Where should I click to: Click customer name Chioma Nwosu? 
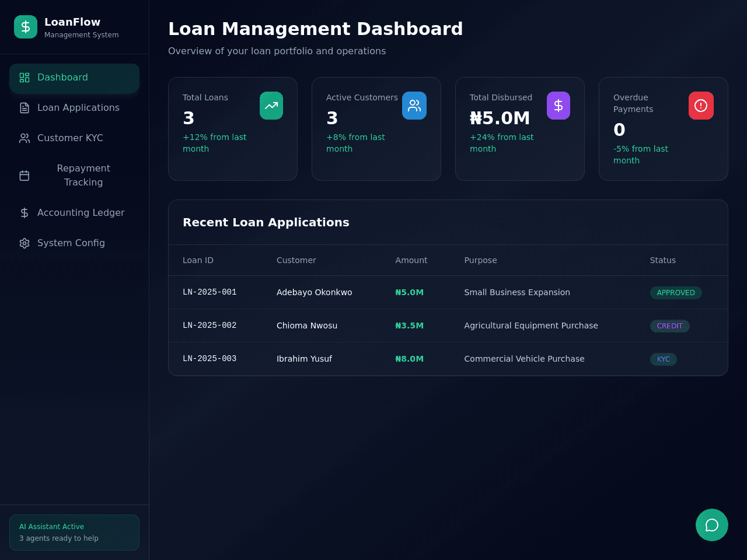pyautogui.click(x=307, y=325)
